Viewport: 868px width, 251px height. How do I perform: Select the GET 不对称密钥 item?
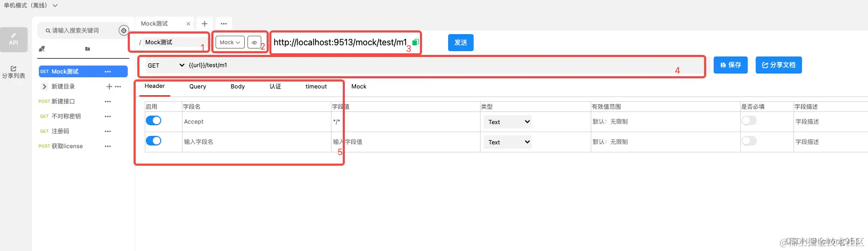pos(83,116)
